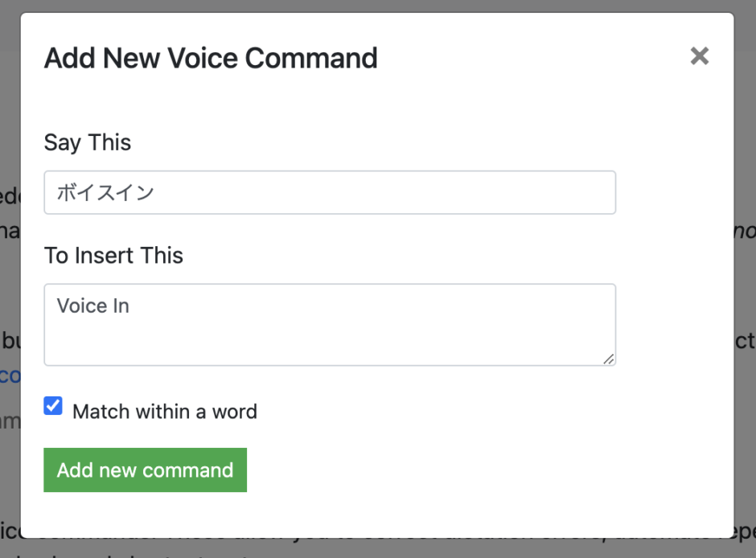The width and height of the screenshot is (756, 558).
Task: Toggle the Match within a word option
Action: point(52,406)
